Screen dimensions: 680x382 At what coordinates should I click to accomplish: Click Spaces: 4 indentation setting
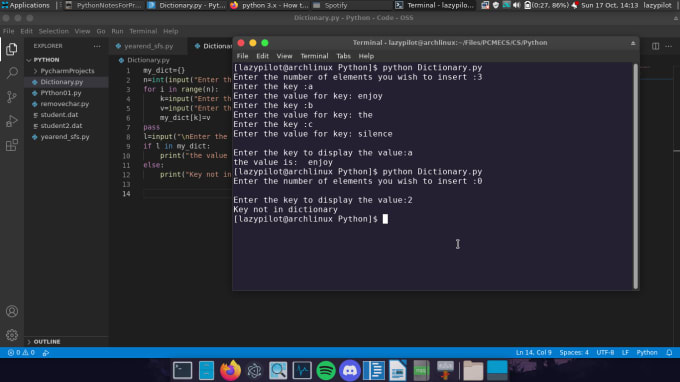pos(574,353)
